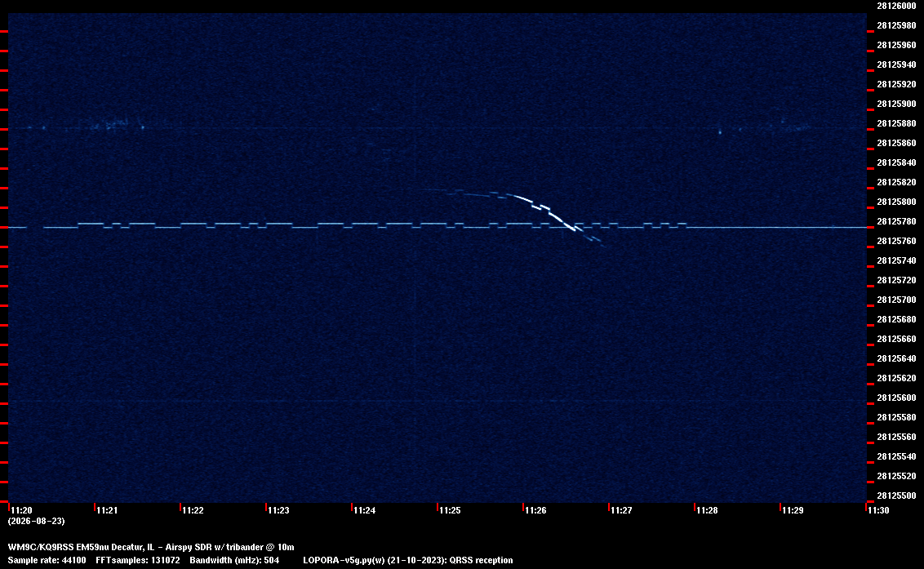
Task: Click the 11:29 time axis label
Action: pos(793,510)
